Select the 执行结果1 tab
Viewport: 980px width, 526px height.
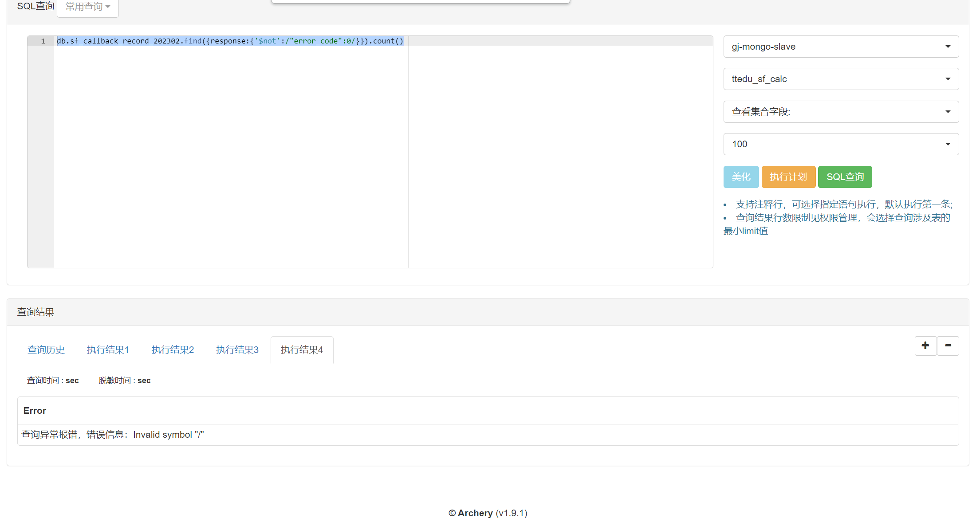coord(108,349)
